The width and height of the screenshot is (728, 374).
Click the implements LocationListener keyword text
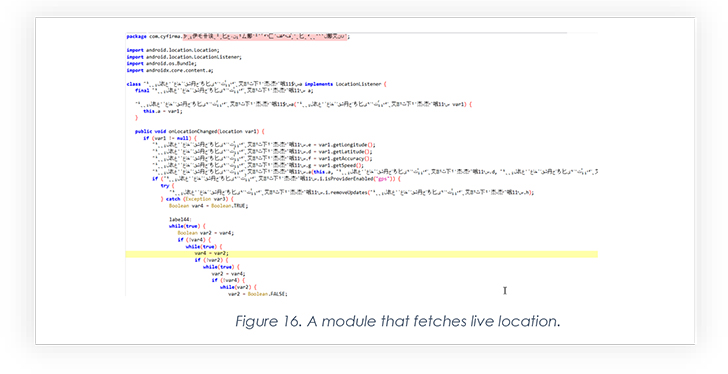coord(343,84)
